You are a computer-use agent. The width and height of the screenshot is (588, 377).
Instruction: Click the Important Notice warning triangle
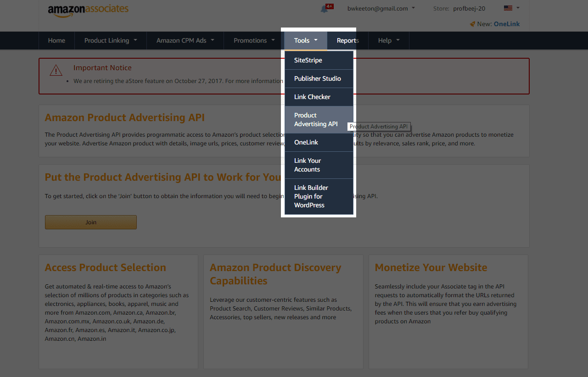56,70
